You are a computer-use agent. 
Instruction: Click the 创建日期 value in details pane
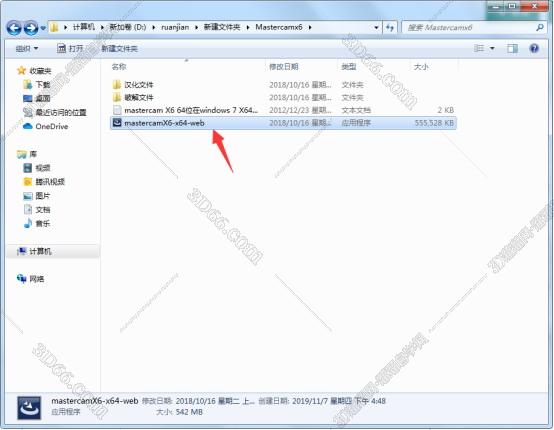coord(339,401)
